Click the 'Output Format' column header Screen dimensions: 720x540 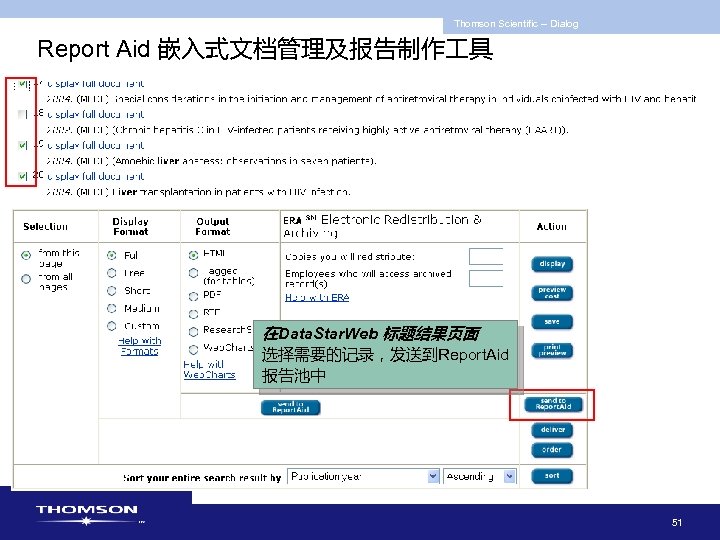tap(213, 226)
